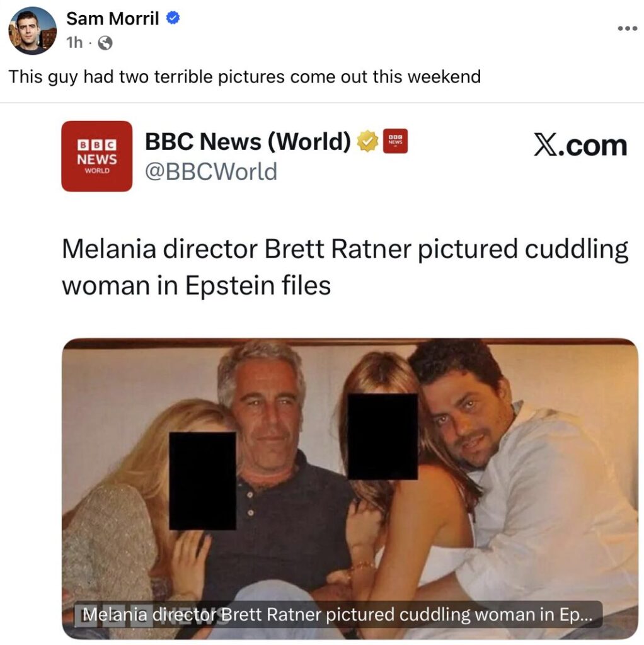
Task: Click the left black redaction box
Action: (202, 480)
